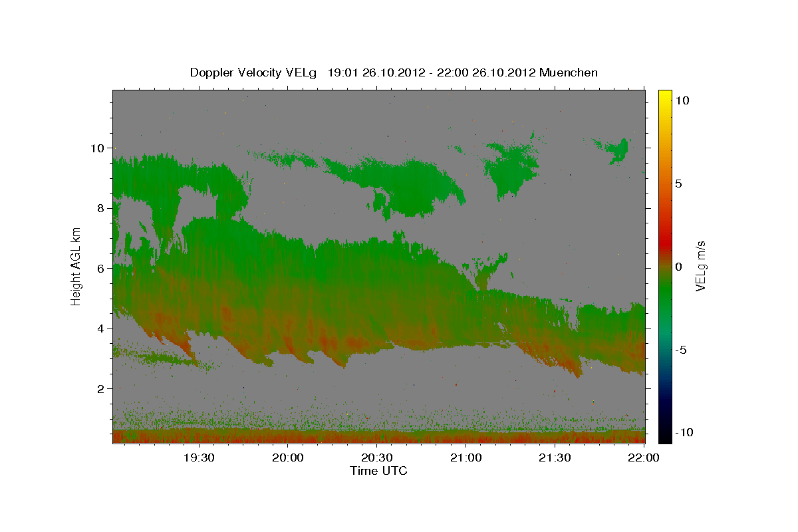
Task: Click the 21:30 time tick label
Action: pyautogui.click(x=555, y=458)
